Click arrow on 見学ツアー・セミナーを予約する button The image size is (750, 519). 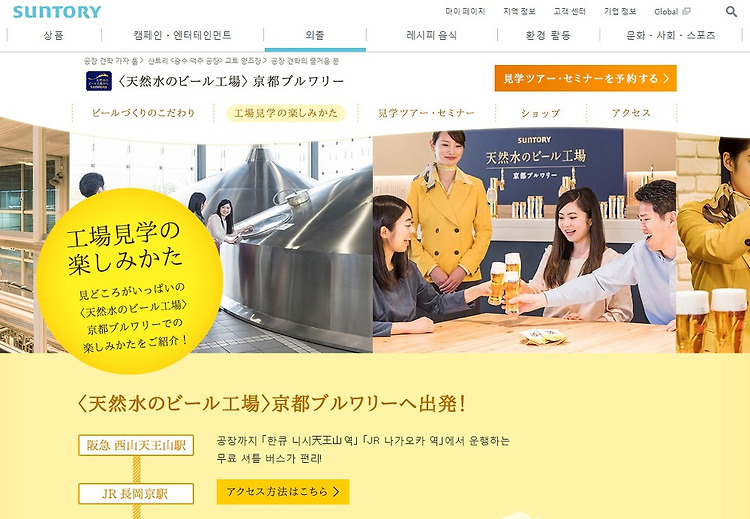pos(666,78)
